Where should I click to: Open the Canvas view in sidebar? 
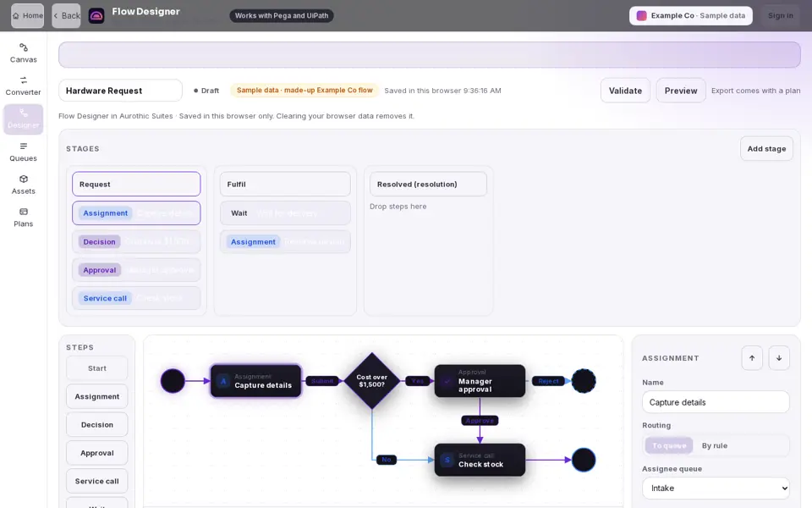coord(24,53)
